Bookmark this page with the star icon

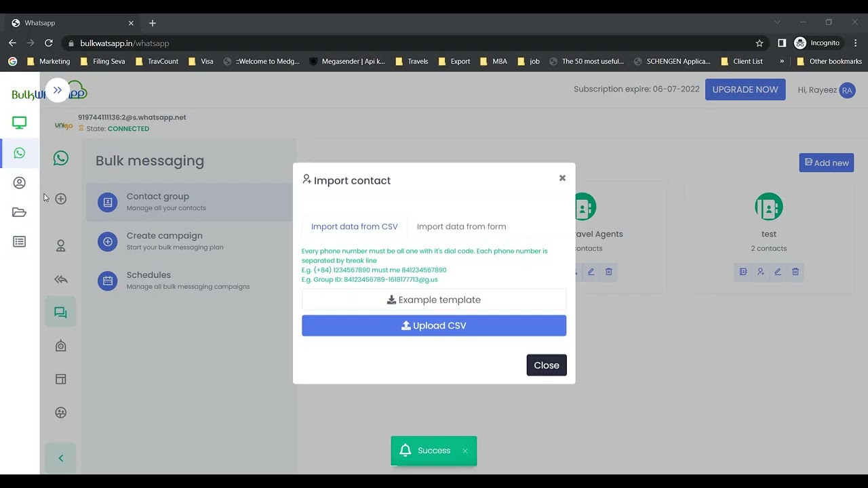759,43
